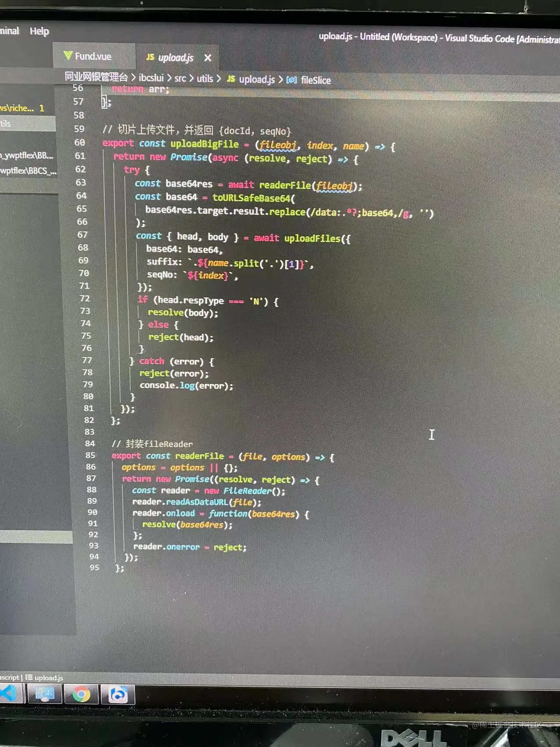Click 'readAsDataURL' on line 89
Viewport: 560px width, 747px height.
[197, 502]
